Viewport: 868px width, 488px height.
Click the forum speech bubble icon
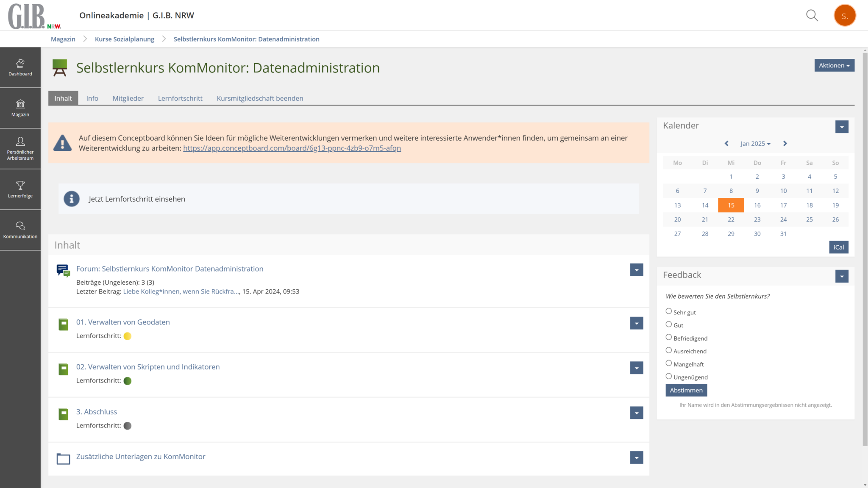[63, 271]
